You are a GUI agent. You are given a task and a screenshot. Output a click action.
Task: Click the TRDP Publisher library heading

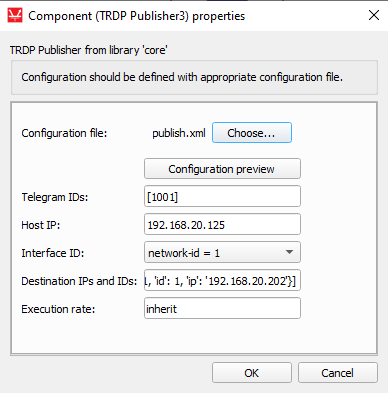pos(88,50)
